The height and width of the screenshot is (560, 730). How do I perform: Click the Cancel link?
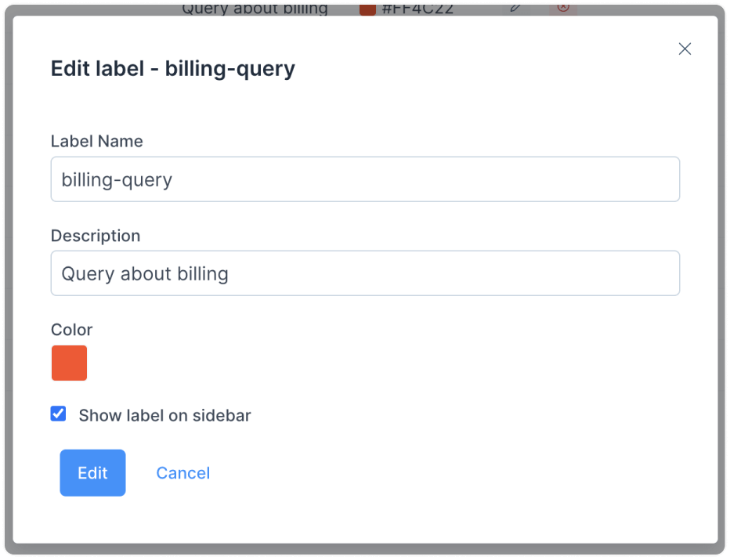pyautogui.click(x=183, y=473)
